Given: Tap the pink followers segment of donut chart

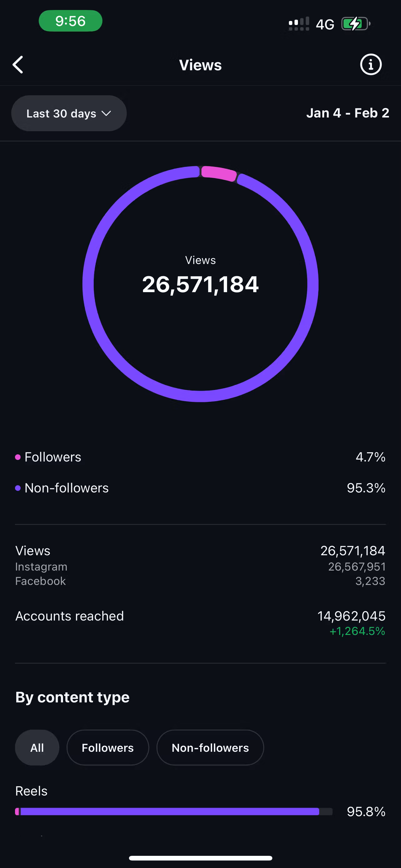Looking at the screenshot, I should click(219, 173).
